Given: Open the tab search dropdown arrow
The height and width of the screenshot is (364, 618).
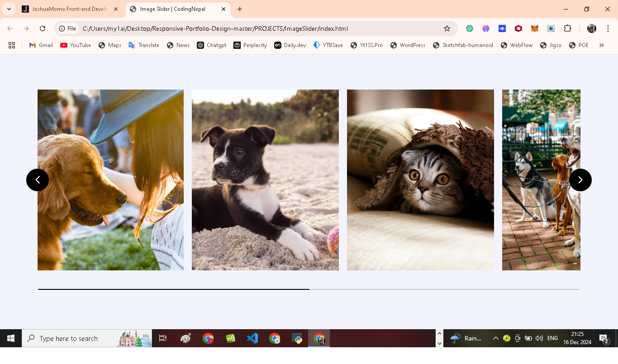Looking at the screenshot, I should coord(9,9).
